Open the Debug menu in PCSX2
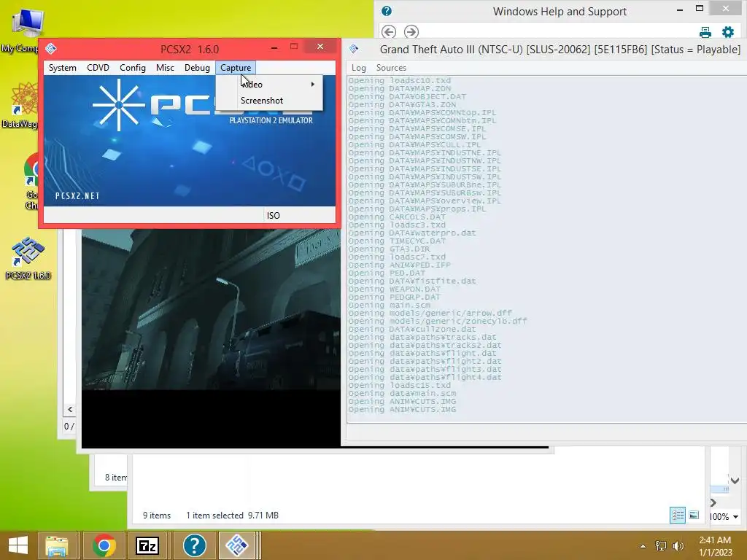 [x=197, y=68]
